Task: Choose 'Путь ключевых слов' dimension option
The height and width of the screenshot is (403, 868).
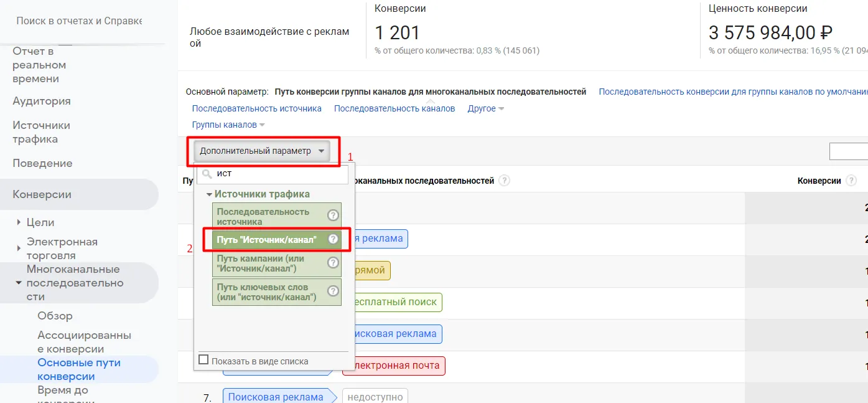Action: pos(277,292)
